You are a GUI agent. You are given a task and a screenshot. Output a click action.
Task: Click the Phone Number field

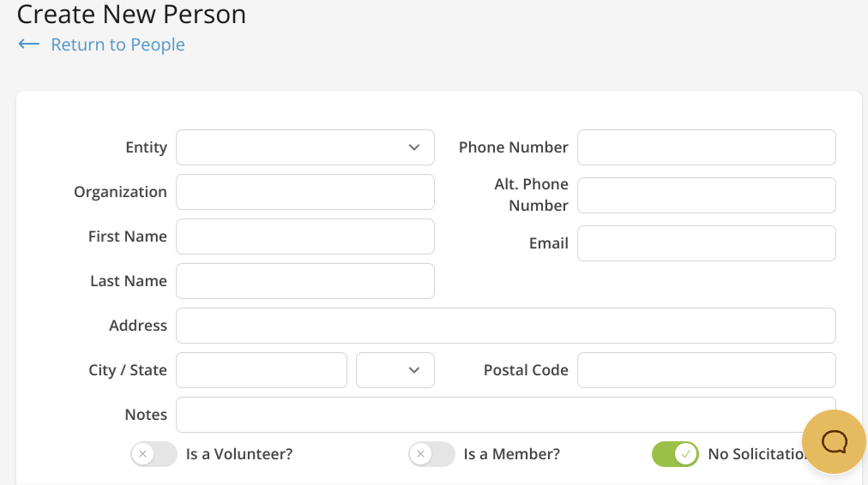706,147
